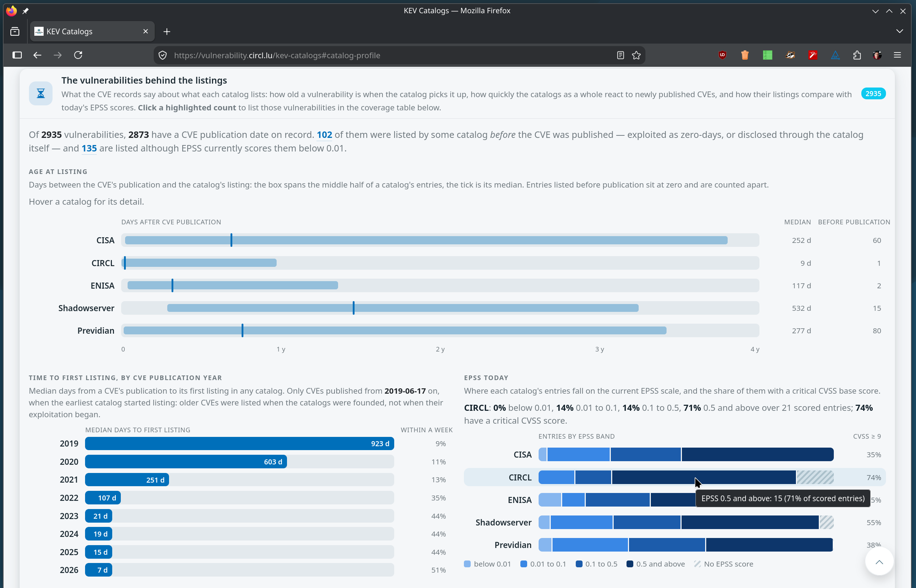
Task: Click the ENISA age at listing bar
Action: (x=233, y=285)
